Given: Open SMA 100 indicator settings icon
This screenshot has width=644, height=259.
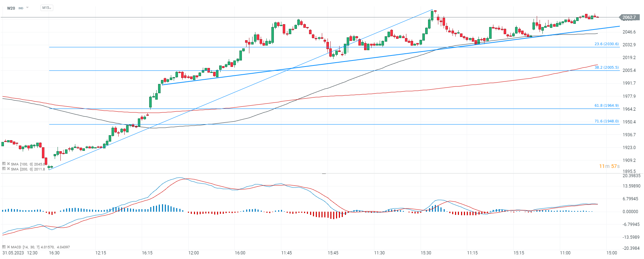Looking at the screenshot, I should point(4,164).
